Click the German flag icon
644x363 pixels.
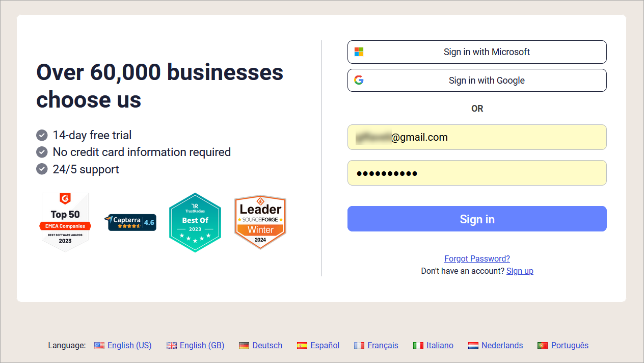click(x=244, y=345)
